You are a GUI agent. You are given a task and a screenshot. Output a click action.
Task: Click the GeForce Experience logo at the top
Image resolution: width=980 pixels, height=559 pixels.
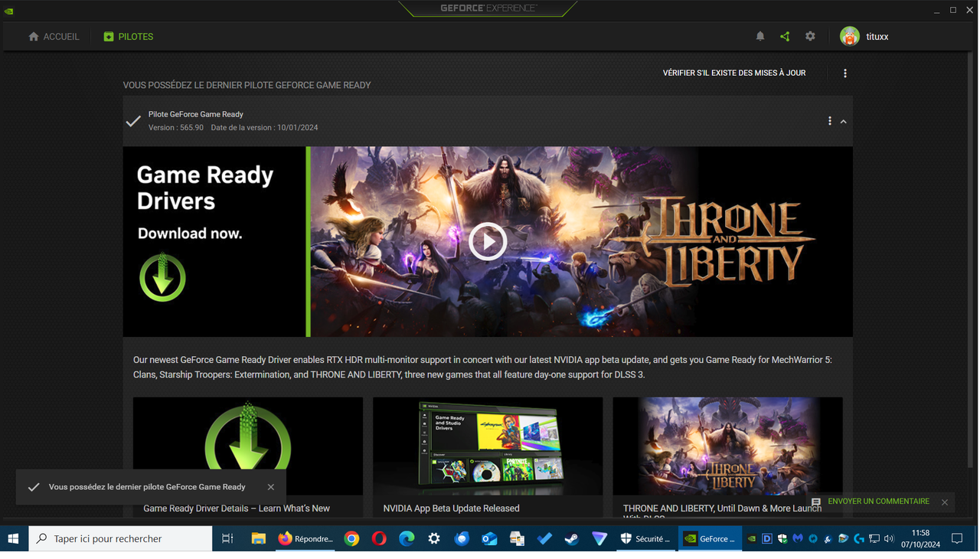pyautogui.click(x=488, y=9)
